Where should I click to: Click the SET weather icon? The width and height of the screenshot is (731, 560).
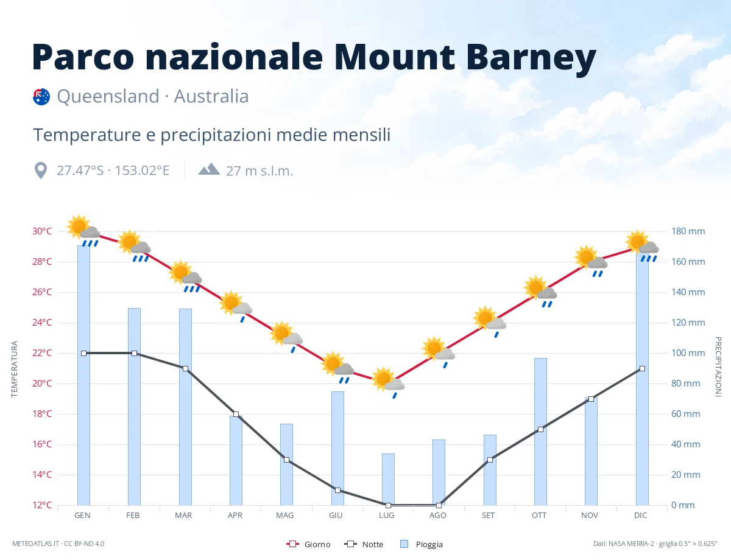pos(490,321)
